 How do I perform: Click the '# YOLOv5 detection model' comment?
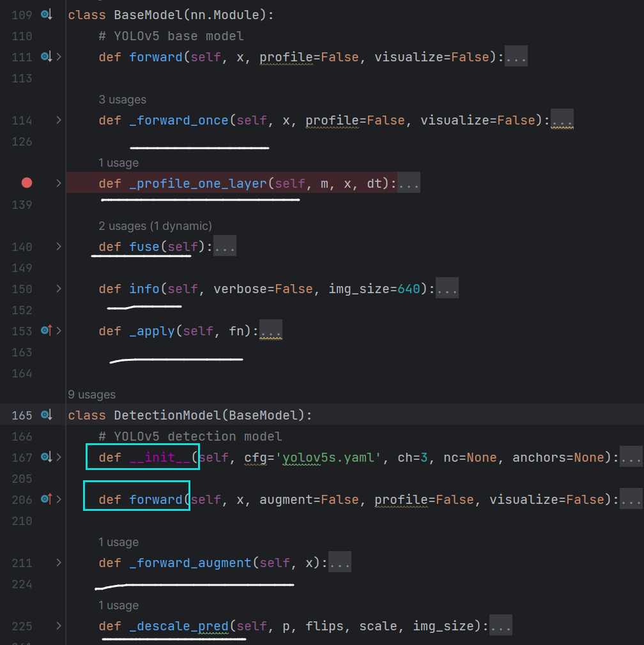[x=190, y=436]
